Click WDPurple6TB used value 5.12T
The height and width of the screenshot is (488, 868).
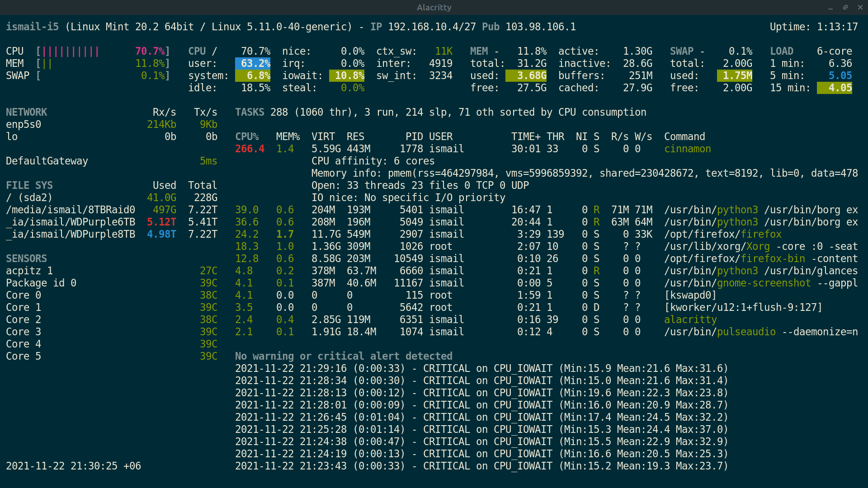click(x=161, y=222)
